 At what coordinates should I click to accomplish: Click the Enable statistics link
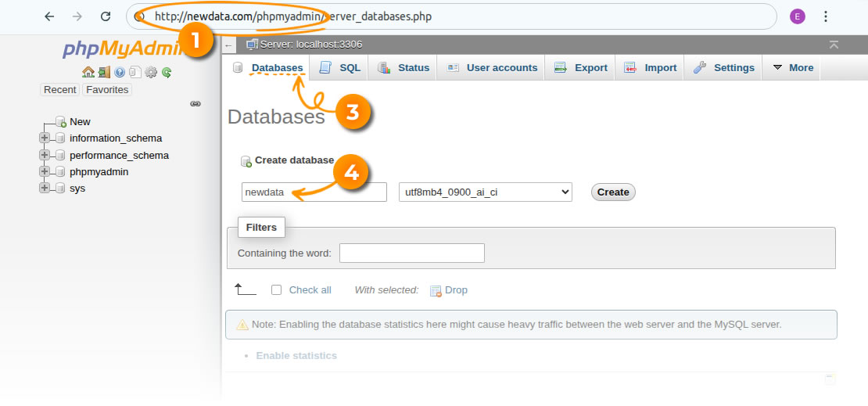point(296,356)
